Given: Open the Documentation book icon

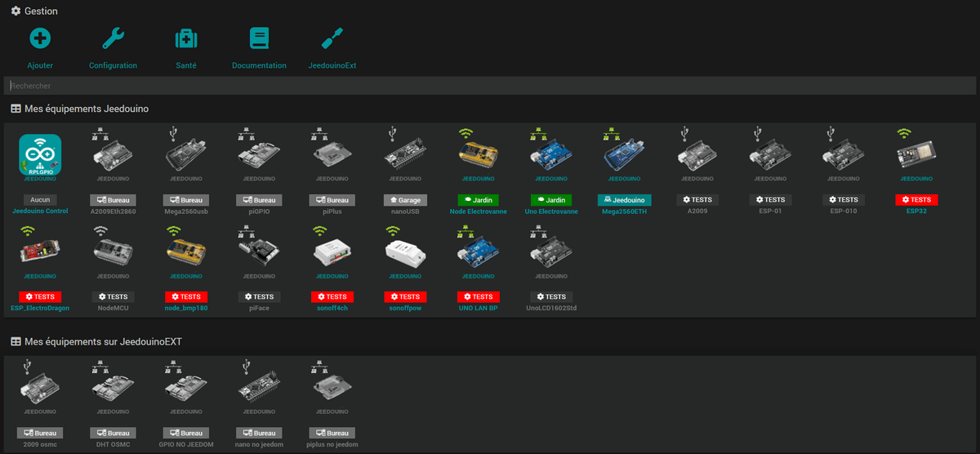Looking at the screenshot, I should click(259, 38).
